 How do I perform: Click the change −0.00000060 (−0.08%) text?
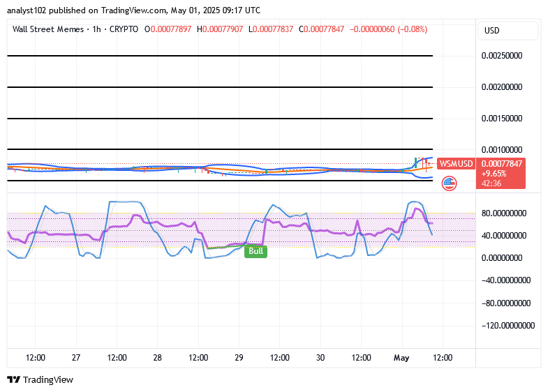pyautogui.click(x=388, y=29)
